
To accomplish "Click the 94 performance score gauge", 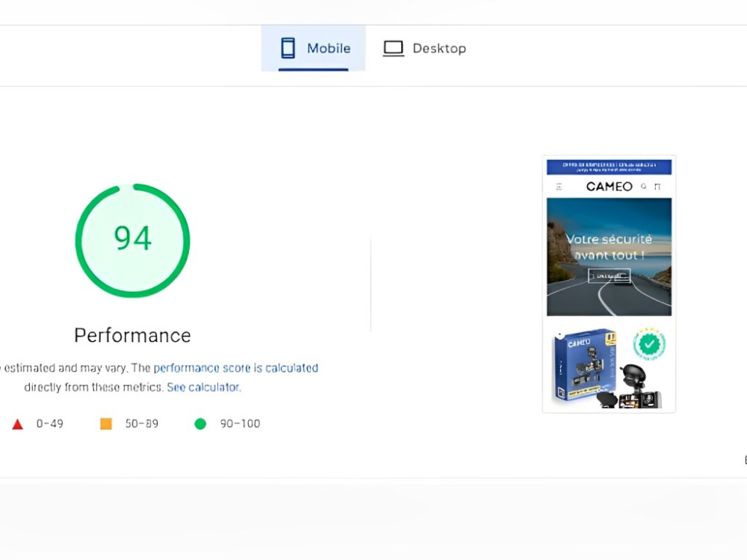I will [x=132, y=240].
